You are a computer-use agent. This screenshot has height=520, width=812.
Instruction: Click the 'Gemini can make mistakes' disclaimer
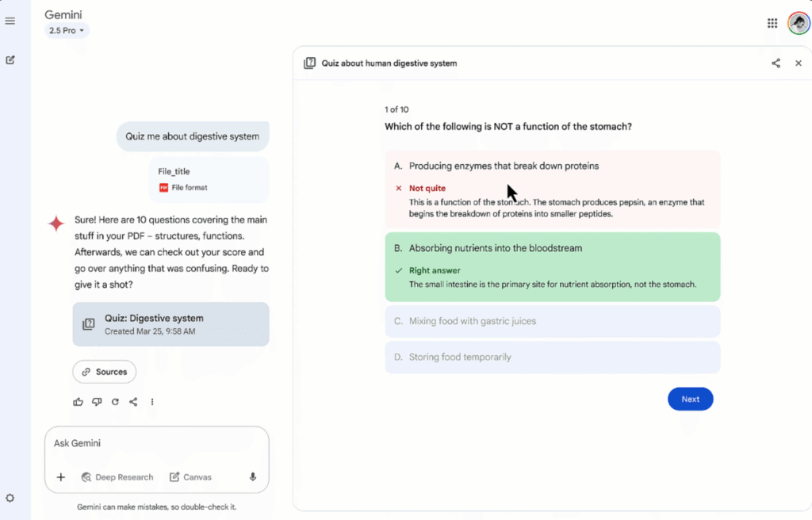[x=157, y=507]
